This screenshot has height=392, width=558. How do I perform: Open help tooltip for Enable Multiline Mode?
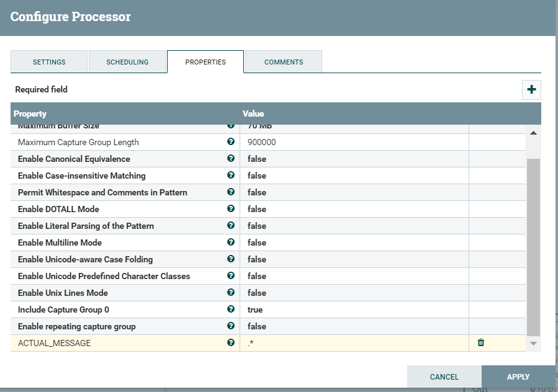[x=231, y=243]
